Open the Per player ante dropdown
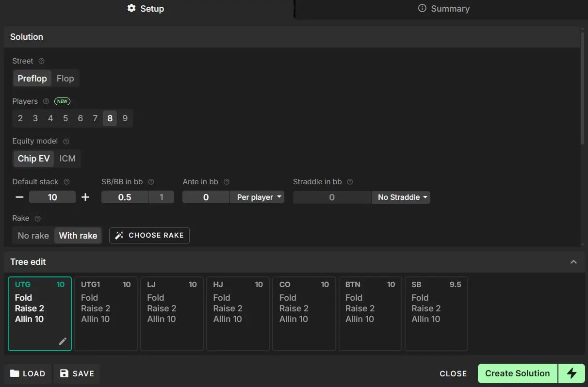This screenshot has width=588, height=387. click(x=257, y=197)
